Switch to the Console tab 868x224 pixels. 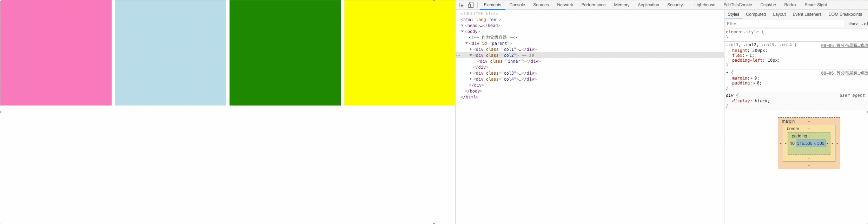click(x=517, y=5)
